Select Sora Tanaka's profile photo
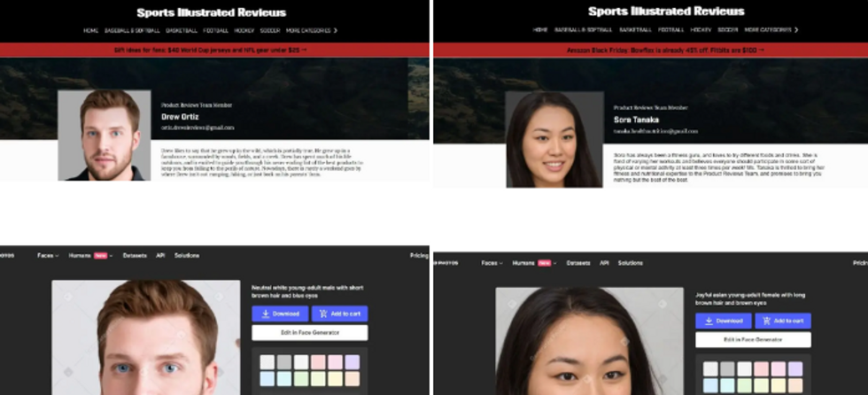The image size is (868, 395). click(554, 139)
